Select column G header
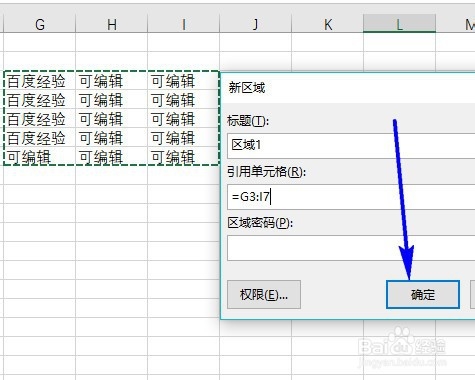 click(40, 24)
